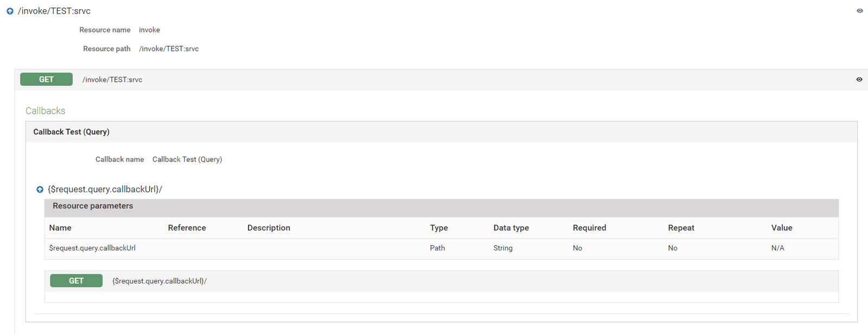Collapse the Callback Test (Query) panel header
The height and width of the screenshot is (334, 868).
[71, 132]
